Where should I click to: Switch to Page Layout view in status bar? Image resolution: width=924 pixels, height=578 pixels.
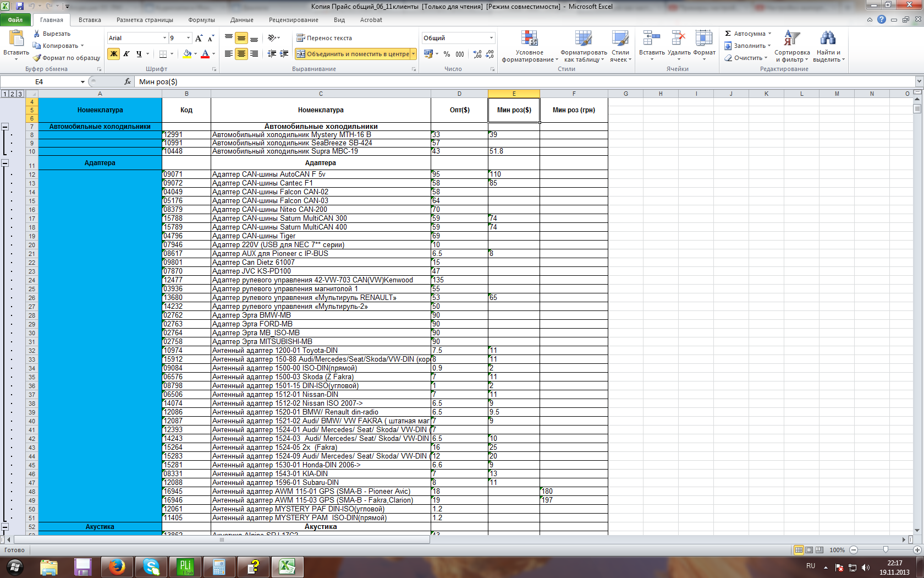(809, 550)
